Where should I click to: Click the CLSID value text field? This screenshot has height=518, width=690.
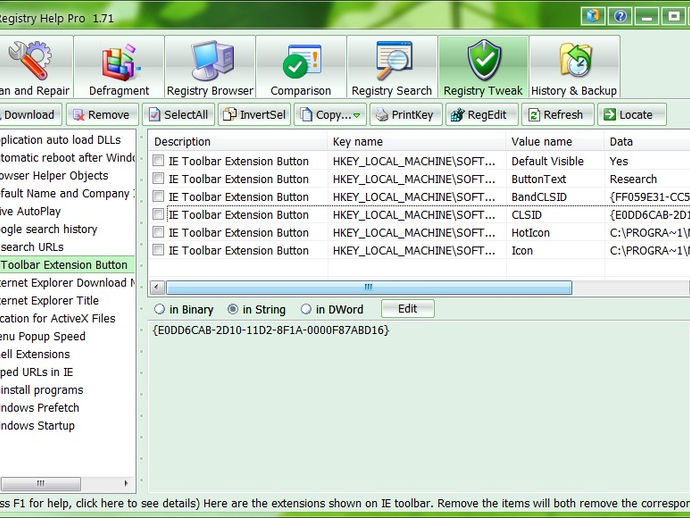(418, 407)
